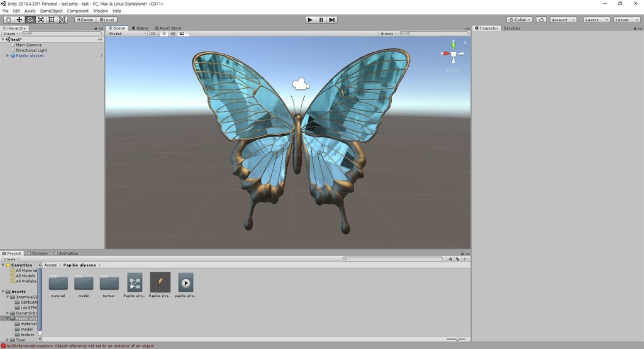This screenshot has height=349, width=644.
Task: Expand the Toon folder in Assets tree
Action: tap(8, 340)
